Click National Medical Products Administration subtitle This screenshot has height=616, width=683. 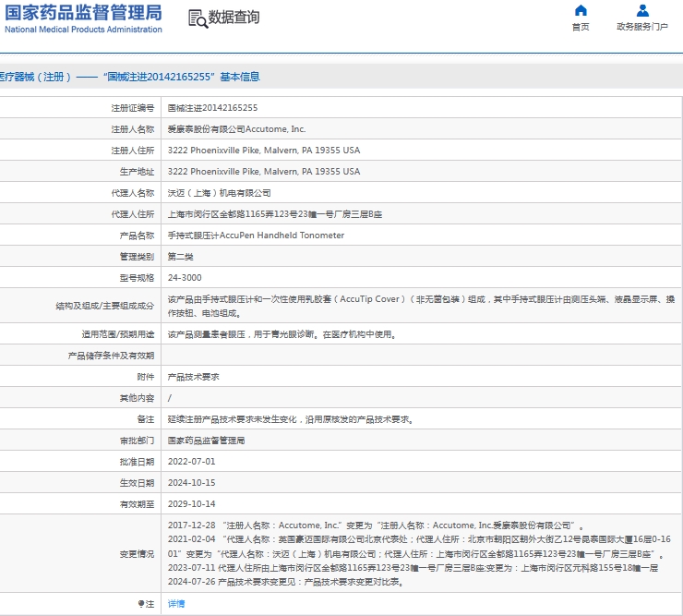pos(83,30)
